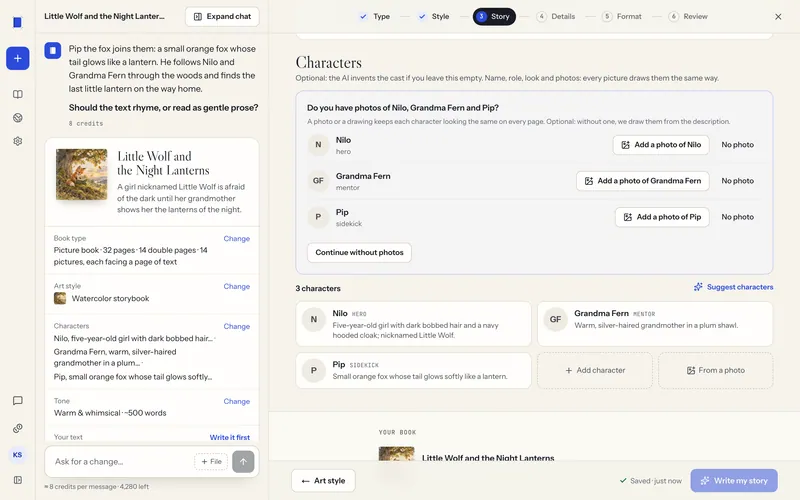Click the link icon in sidebar

(17, 428)
